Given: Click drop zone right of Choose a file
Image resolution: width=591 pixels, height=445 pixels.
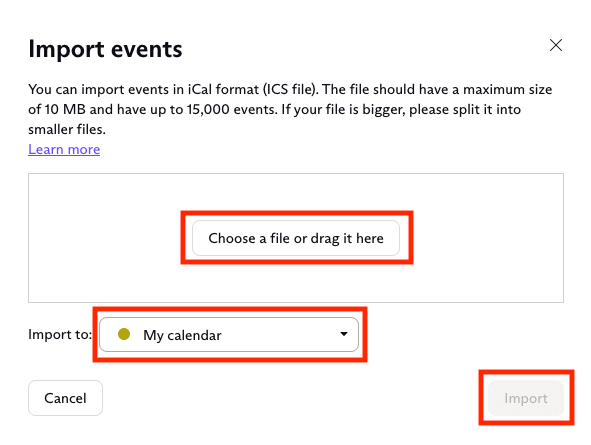Looking at the screenshot, I should point(488,238).
